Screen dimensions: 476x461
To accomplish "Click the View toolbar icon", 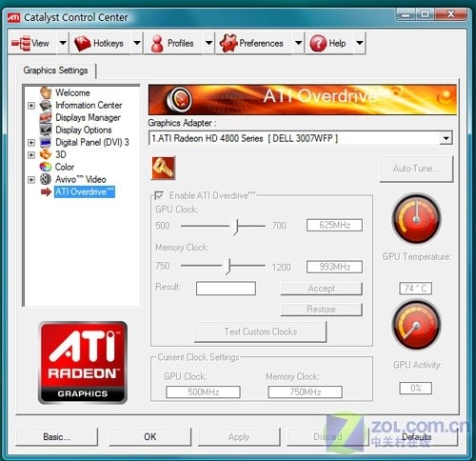I will 21,43.
